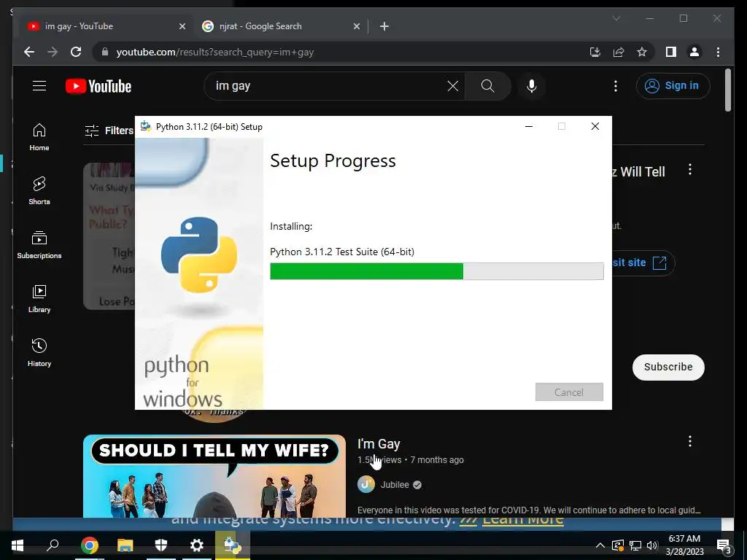Open Chrome's three-dot menu
This screenshot has height=560, width=747.
(x=718, y=52)
